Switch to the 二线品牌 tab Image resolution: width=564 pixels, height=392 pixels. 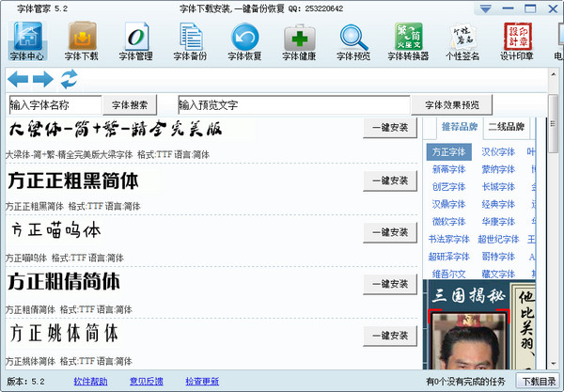click(505, 128)
